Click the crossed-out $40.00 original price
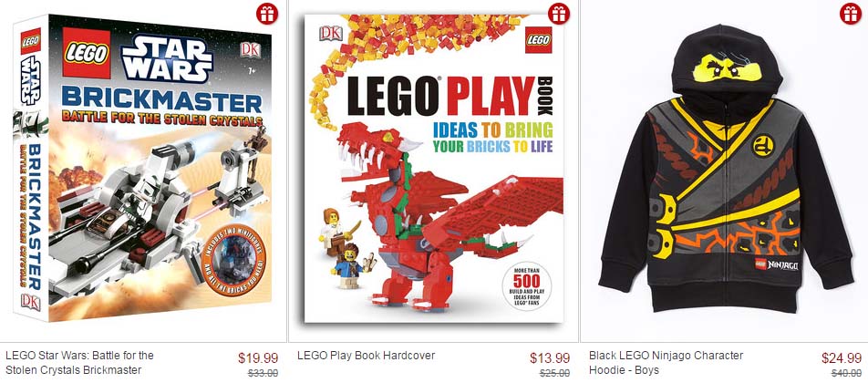868x383 pixels. 846,373
